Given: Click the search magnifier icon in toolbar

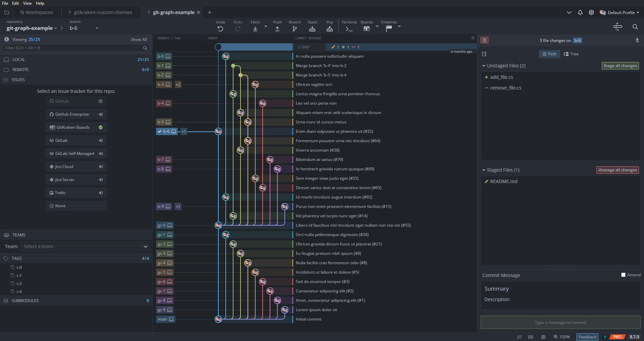Looking at the screenshot, I should (635, 27).
